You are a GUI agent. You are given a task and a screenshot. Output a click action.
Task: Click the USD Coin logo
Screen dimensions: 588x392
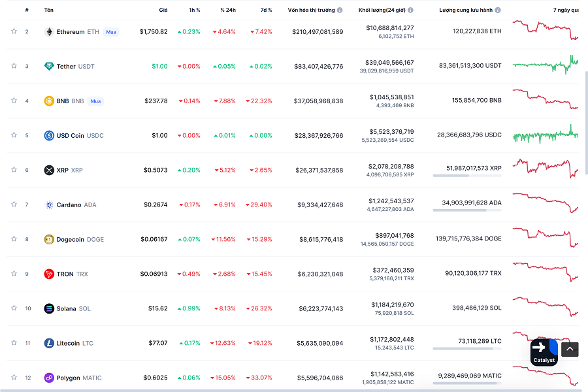coord(49,135)
